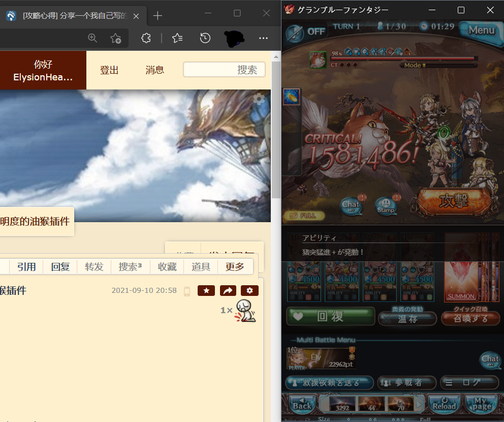Open the browser ellipsis settings menu

(263, 39)
